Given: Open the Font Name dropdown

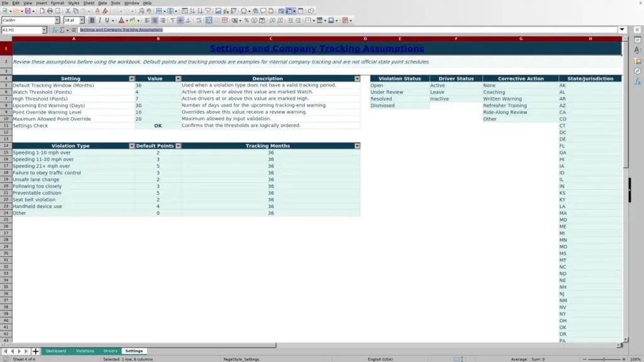Looking at the screenshot, I should pos(57,20).
